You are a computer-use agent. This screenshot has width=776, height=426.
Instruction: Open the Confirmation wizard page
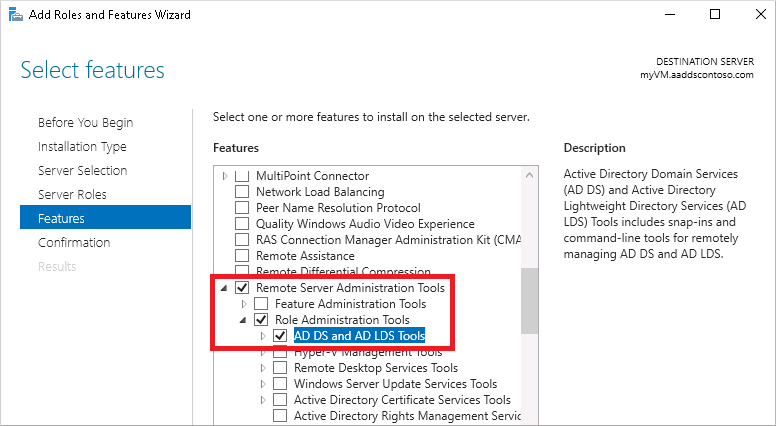point(74,242)
